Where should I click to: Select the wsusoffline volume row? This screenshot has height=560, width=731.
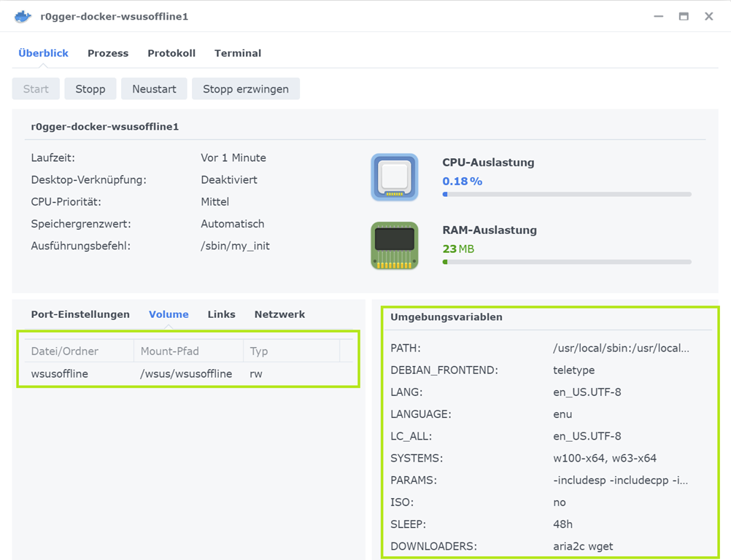point(187,374)
